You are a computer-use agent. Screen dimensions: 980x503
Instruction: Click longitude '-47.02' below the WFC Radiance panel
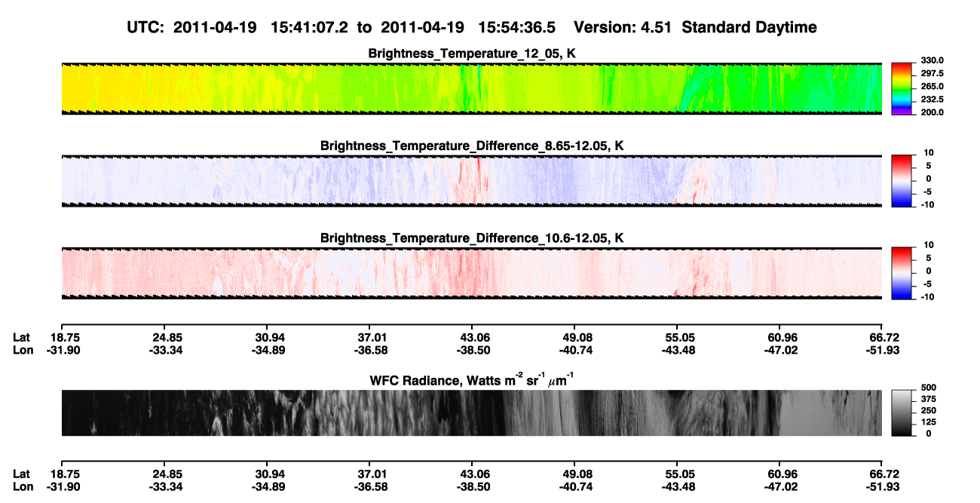[779, 487]
